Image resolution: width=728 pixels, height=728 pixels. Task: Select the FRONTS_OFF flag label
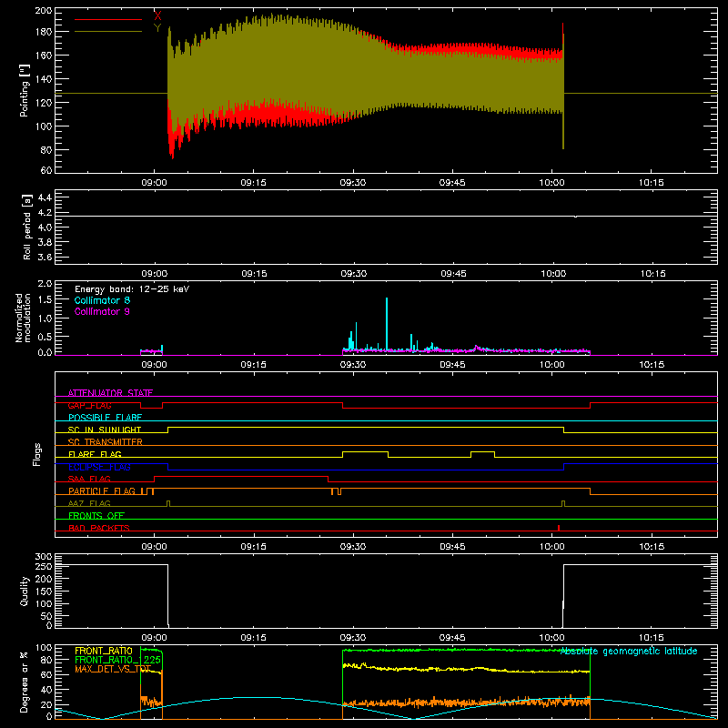pos(96,515)
